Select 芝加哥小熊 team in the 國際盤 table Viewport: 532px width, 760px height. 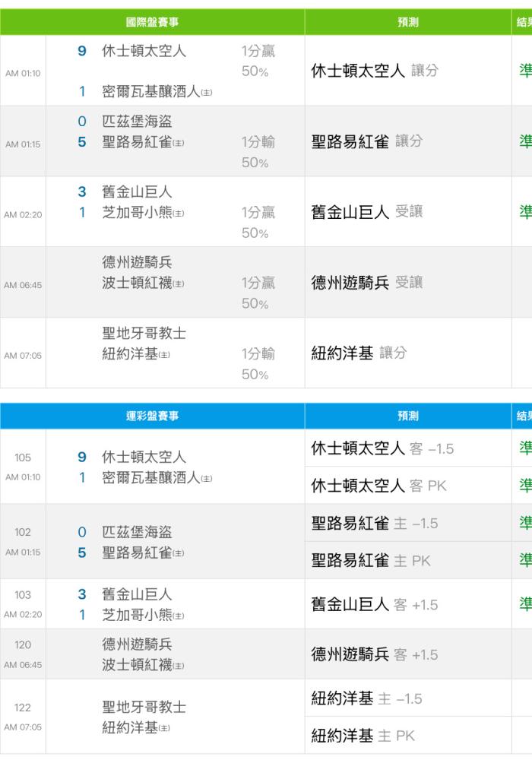(143, 212)
